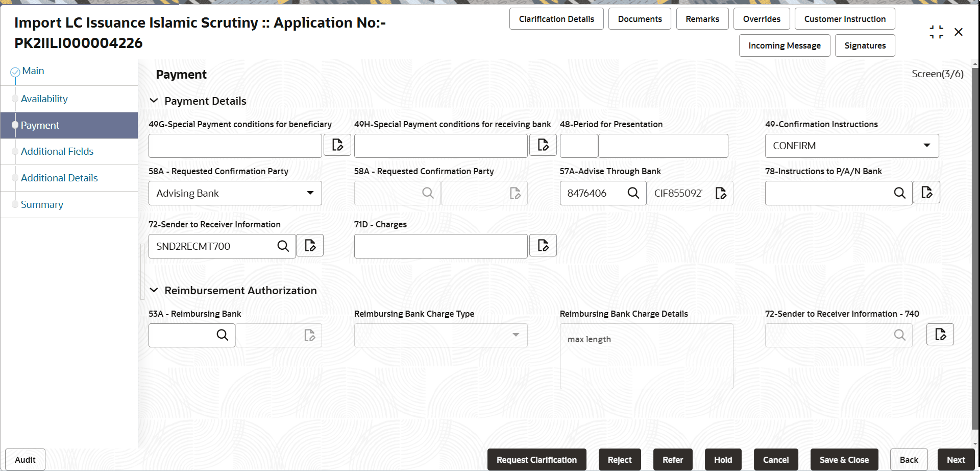Open the Reimbursing Bank Charge Type dropdown

click(516, 335)
